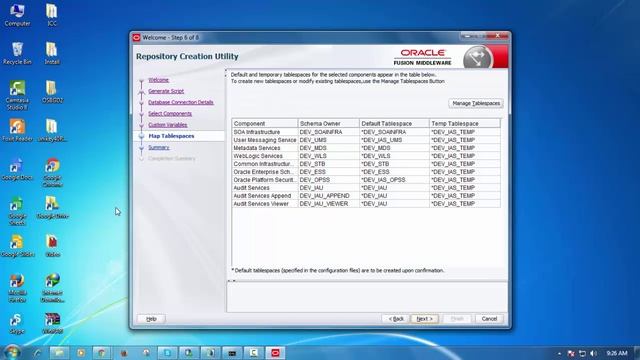Click the Next button
The width and height of the screenshot is (640, 360).
tap(424, 319)
